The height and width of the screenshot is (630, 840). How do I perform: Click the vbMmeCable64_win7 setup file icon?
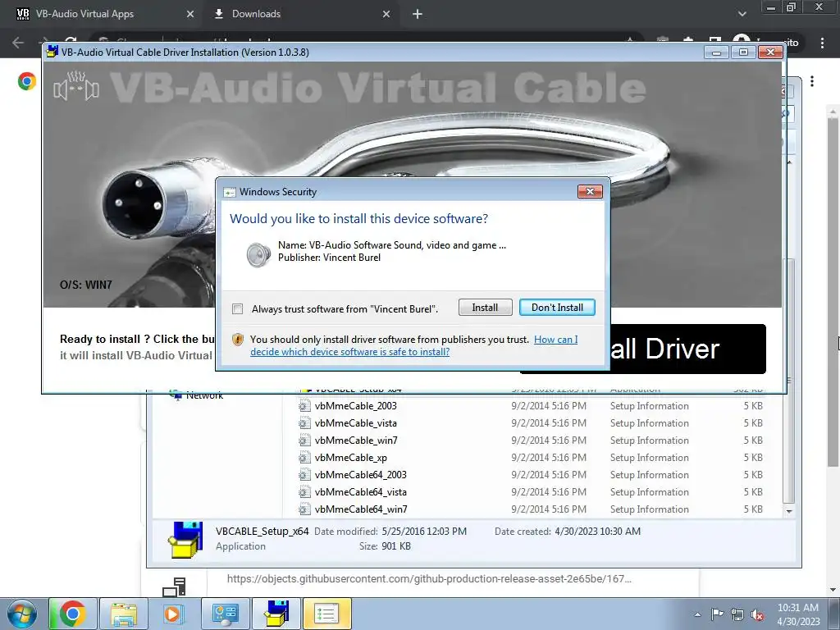304,509
